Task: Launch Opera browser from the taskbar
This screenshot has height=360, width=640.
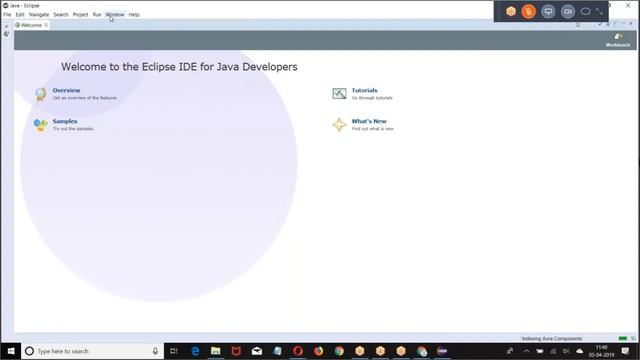Action: (x=298, y=351)
